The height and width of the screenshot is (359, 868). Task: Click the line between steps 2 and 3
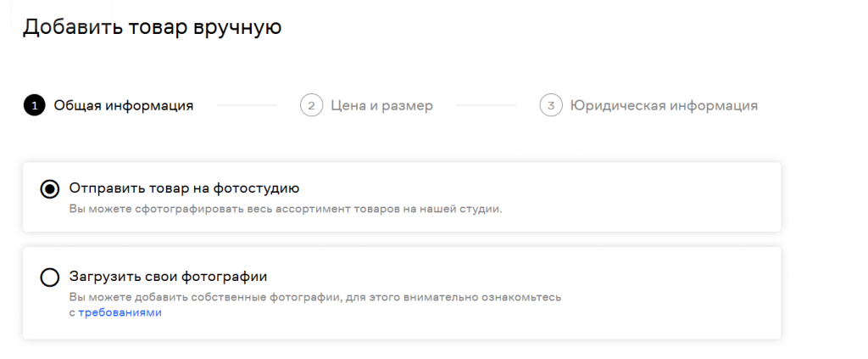tap(486, 106)
